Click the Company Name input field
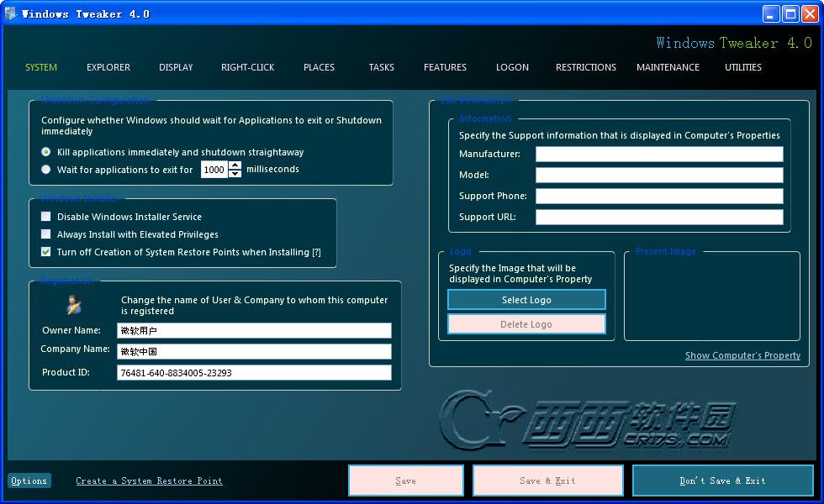 (x=254, y=351)
